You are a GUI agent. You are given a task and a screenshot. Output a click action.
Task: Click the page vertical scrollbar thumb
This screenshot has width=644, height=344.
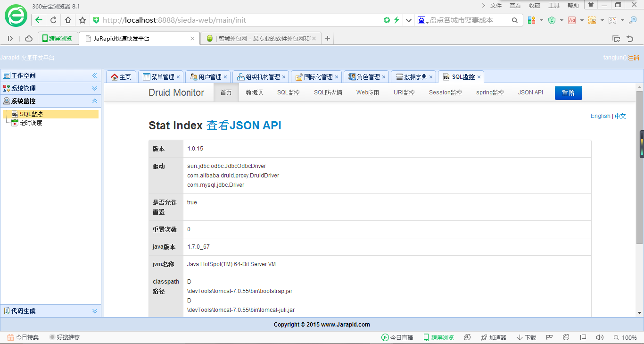(640, 168)
